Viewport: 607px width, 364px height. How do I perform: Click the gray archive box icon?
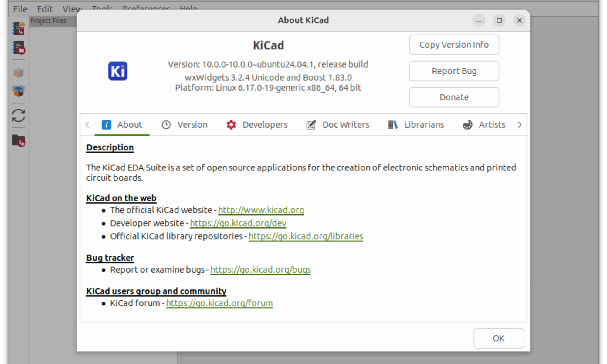coord(19,73)
